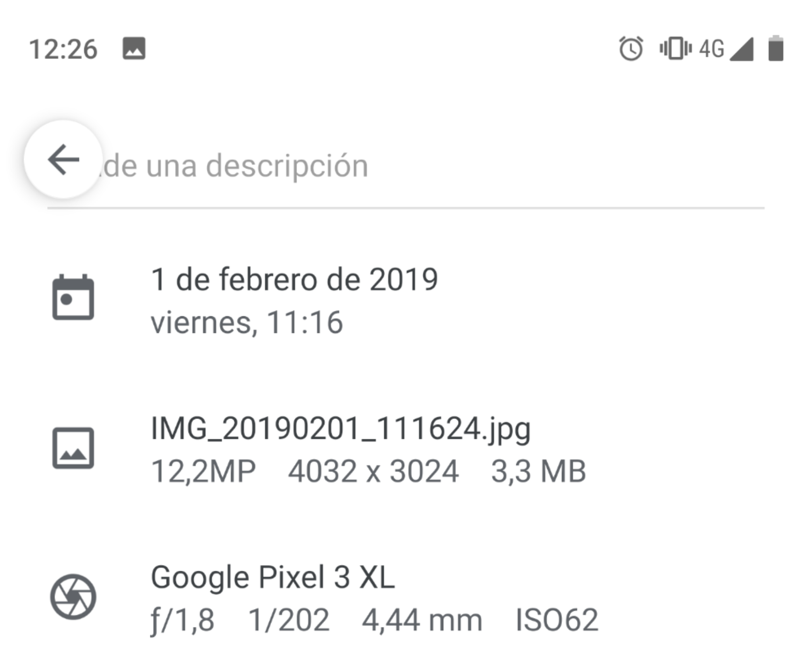Tap the alarm clock status icon
Screen dimensions: 812x671
click(631, 49)
